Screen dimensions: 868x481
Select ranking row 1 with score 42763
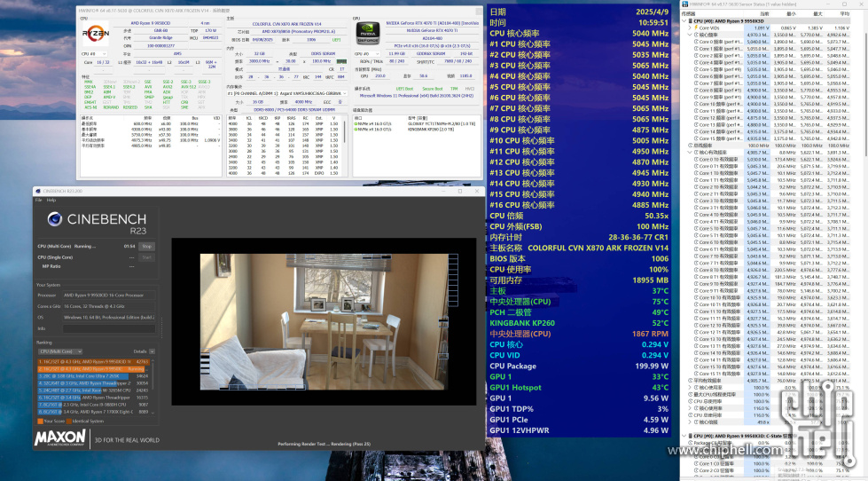pyautogui.click(x=94, y=361)
